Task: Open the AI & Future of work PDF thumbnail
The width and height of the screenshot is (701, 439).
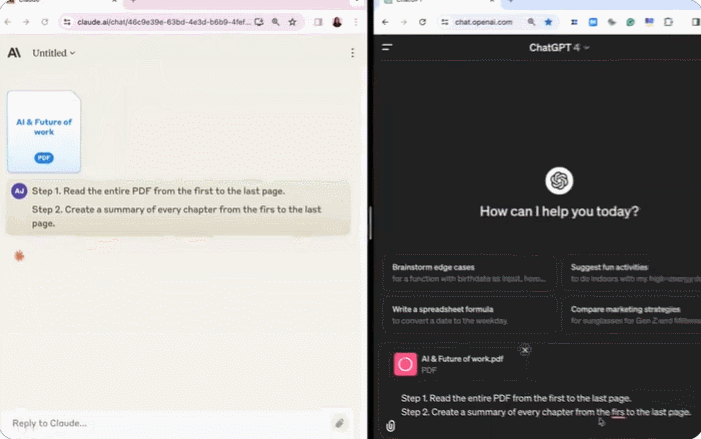Action: (x=44, y=131)
